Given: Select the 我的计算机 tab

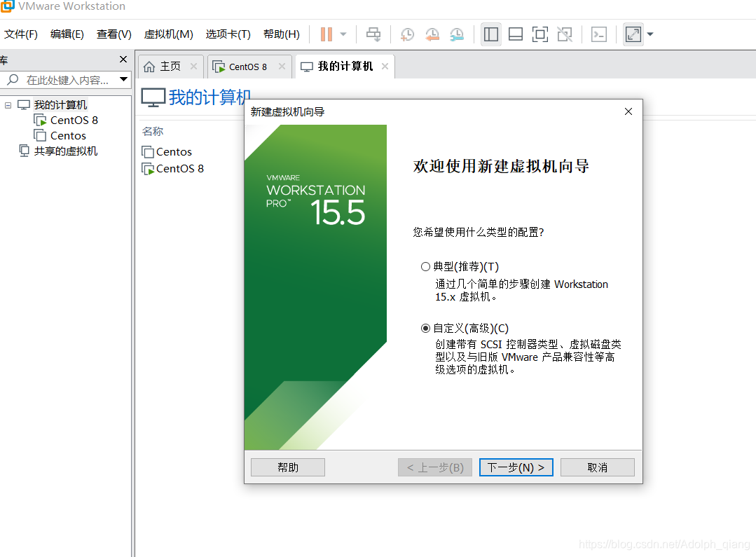Looking at the screenshot, I should [345, 67].
